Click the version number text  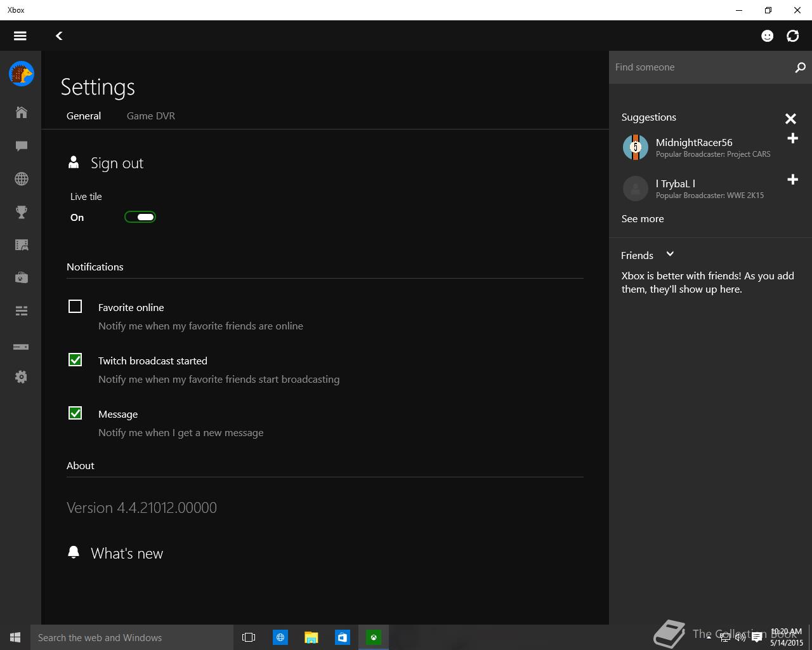pos(141,508)
